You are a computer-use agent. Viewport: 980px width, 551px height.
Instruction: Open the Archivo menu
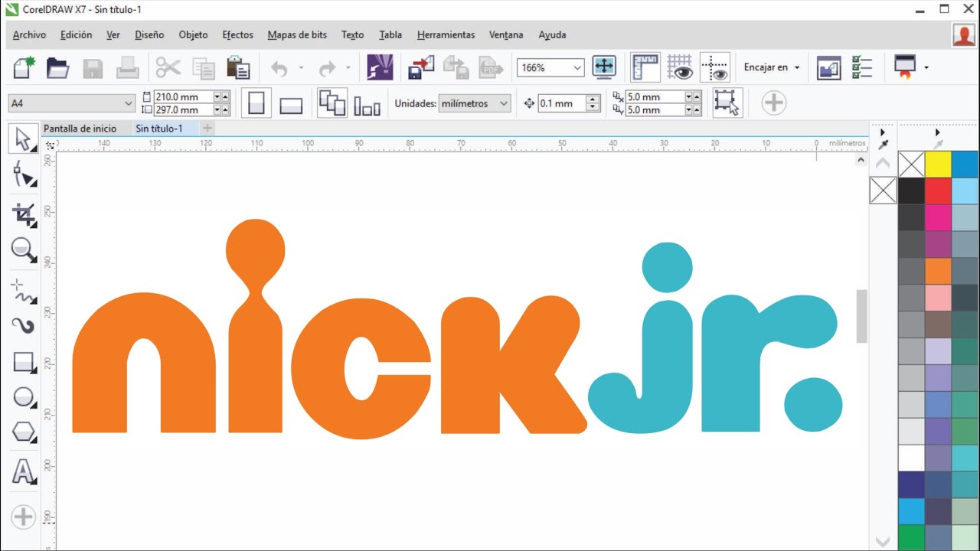point(29,35)
